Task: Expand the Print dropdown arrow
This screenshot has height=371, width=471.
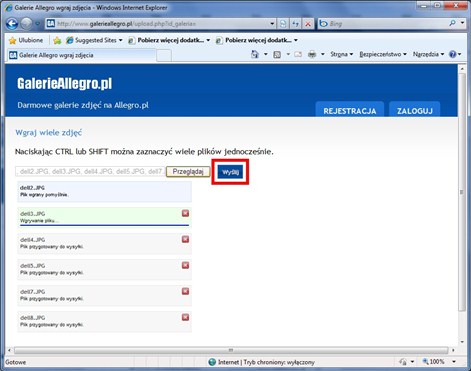Action: 323,54
